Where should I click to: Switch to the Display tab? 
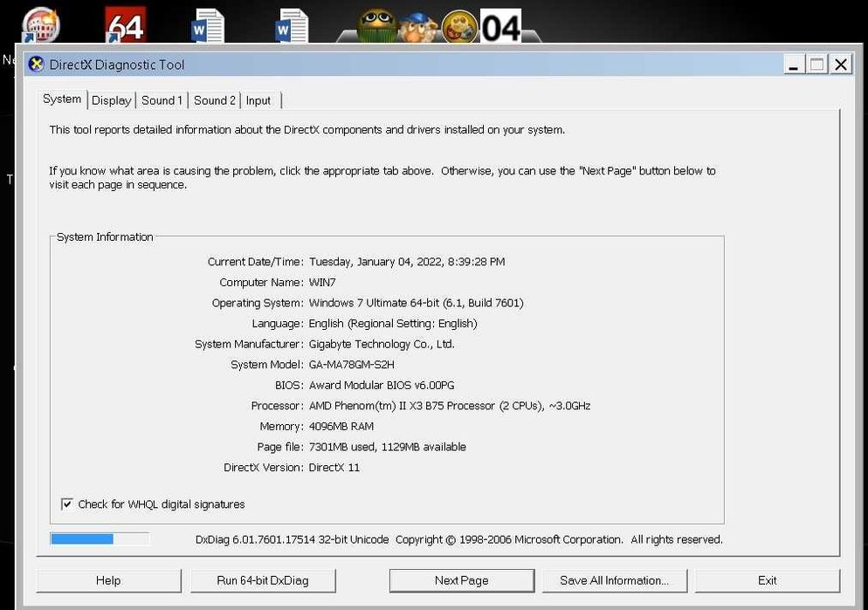tap(111, 100)
